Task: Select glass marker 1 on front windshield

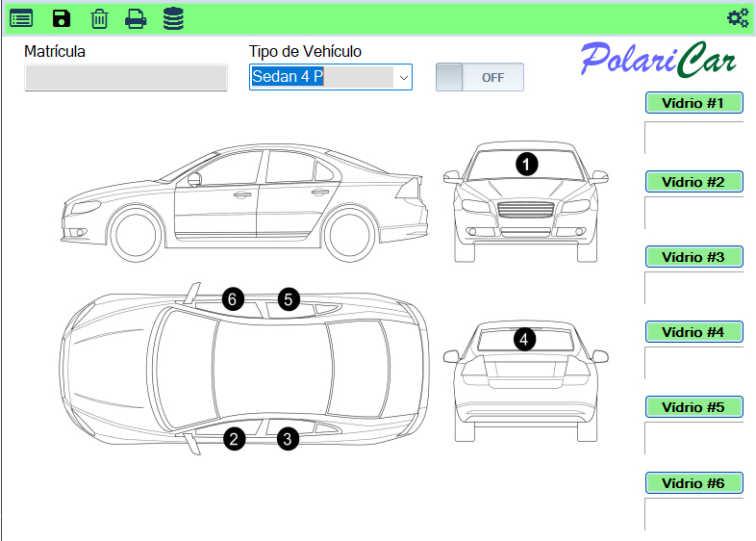Action: point(526,164)
